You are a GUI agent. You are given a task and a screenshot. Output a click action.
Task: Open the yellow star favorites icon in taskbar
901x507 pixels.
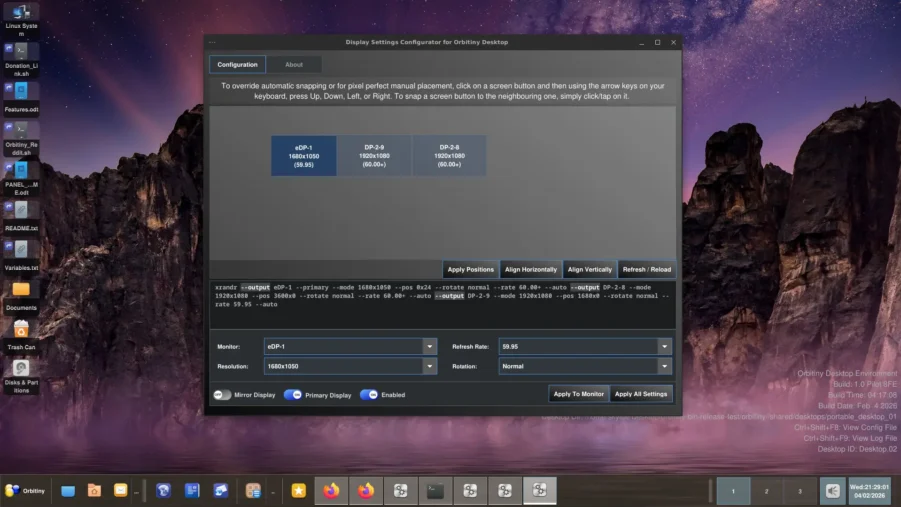(x=298, y=490)
